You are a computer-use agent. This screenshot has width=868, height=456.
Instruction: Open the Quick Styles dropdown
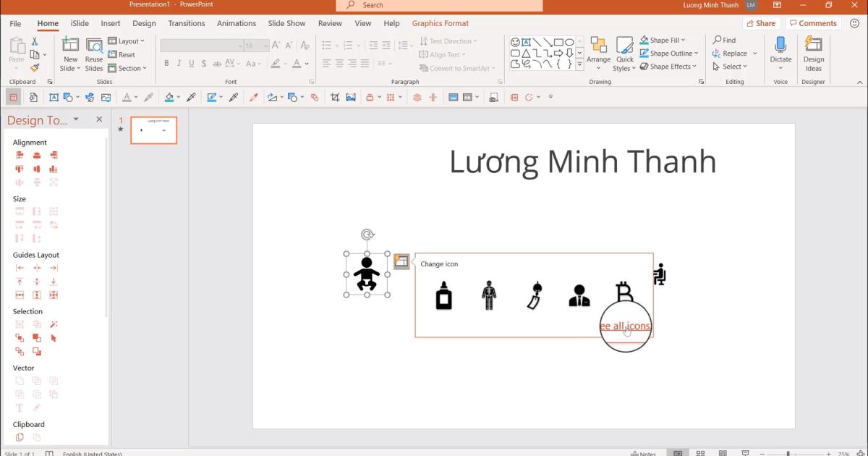624,53
